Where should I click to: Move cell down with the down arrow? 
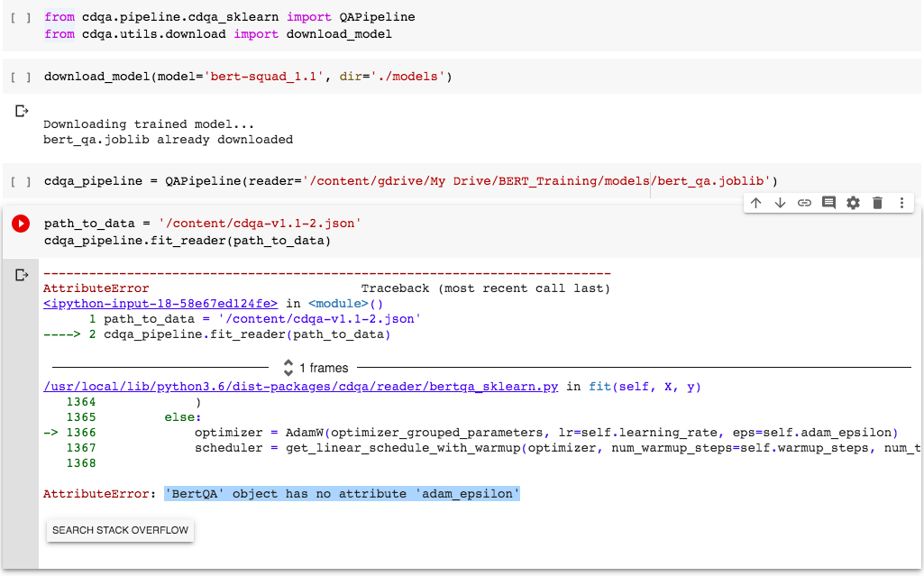point(780,203)
